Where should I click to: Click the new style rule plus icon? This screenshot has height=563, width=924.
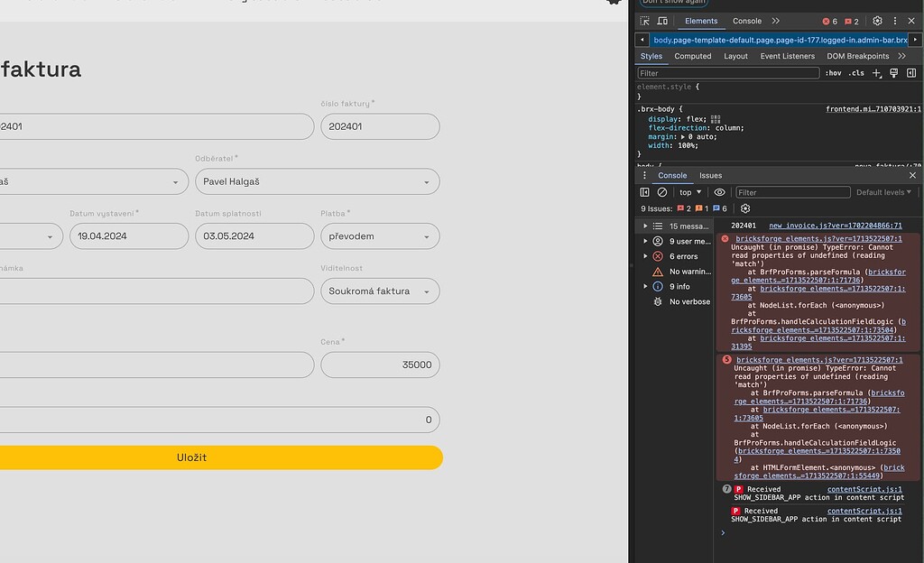876,73
